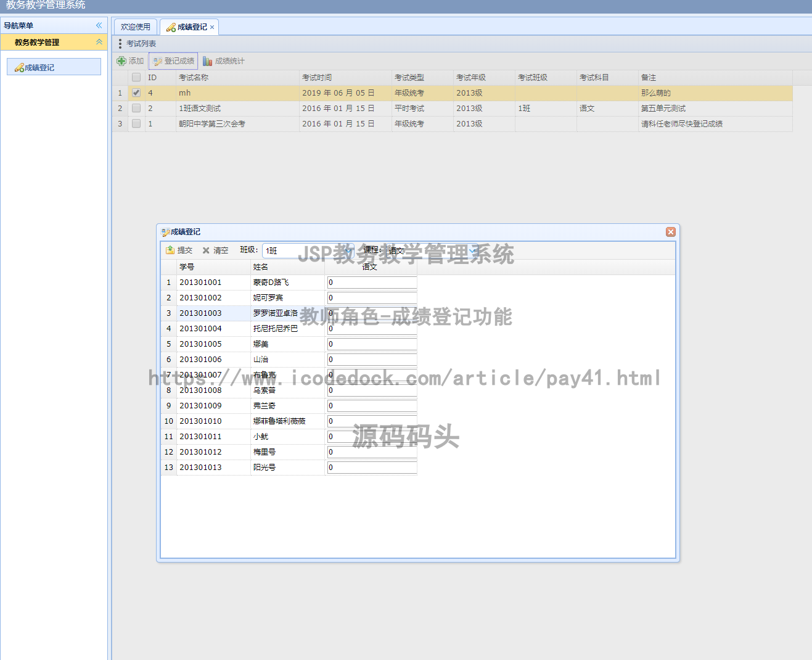Clear all scores using 清空 button
Viewport: 812px width, 660px height.
tap(215, 250)
